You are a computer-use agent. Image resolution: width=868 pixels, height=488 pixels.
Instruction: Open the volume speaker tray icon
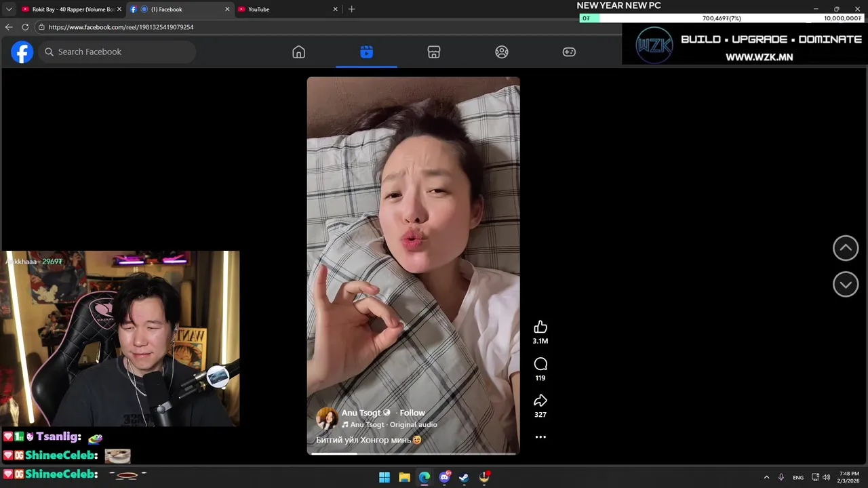point(826,477)
